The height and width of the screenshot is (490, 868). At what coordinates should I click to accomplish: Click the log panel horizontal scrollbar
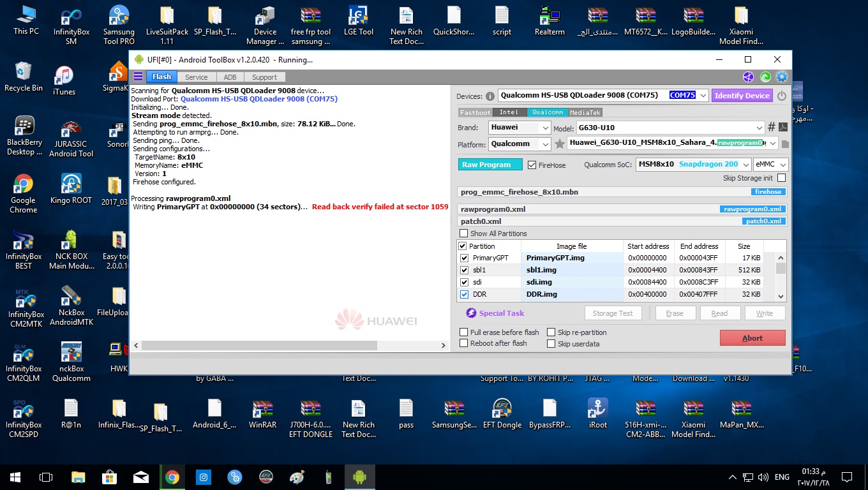point(259,346)
